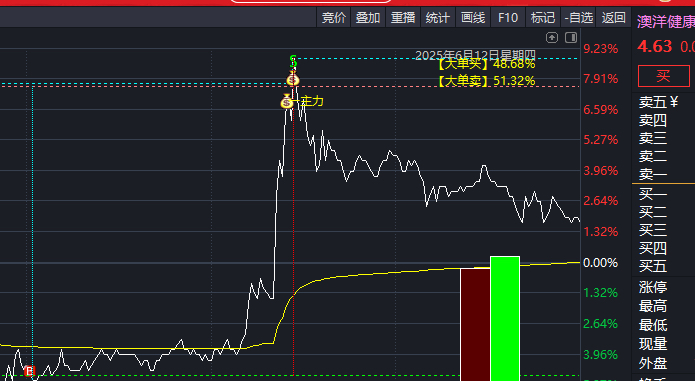The image size is (695, 381).
Task: Click the upper money bag icon on the chart
Action: [293, 80]
